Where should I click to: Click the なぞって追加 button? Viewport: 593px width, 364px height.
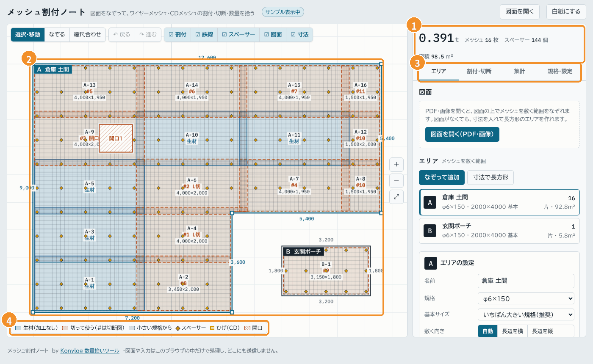coord(442,177)
